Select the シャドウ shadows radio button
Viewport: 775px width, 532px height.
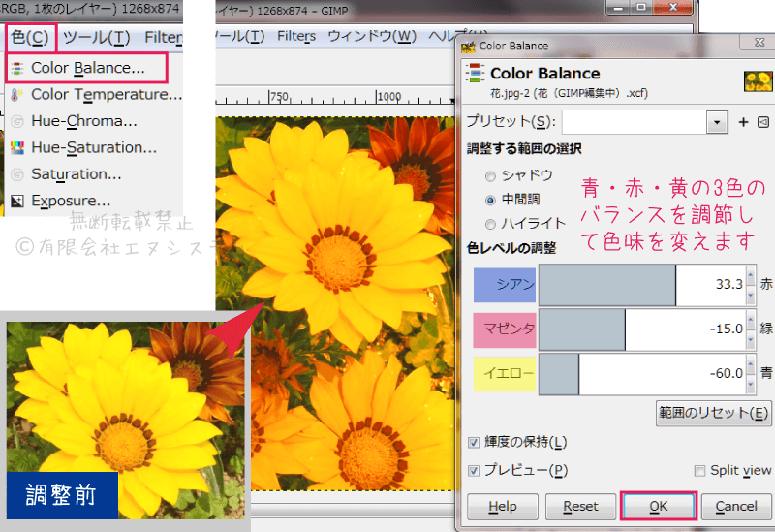pyautogui.click(x=490, y=176)
